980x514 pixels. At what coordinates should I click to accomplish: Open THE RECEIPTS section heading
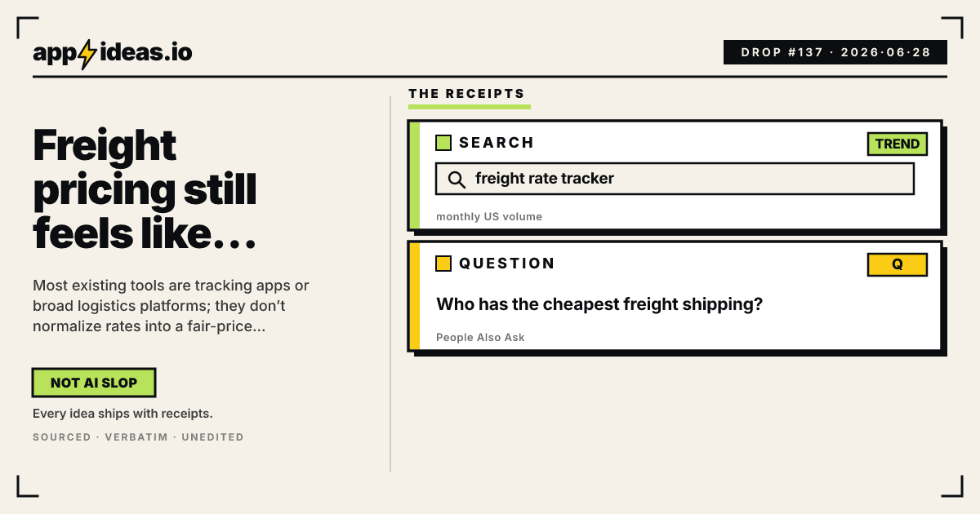(x=466, y=93)
